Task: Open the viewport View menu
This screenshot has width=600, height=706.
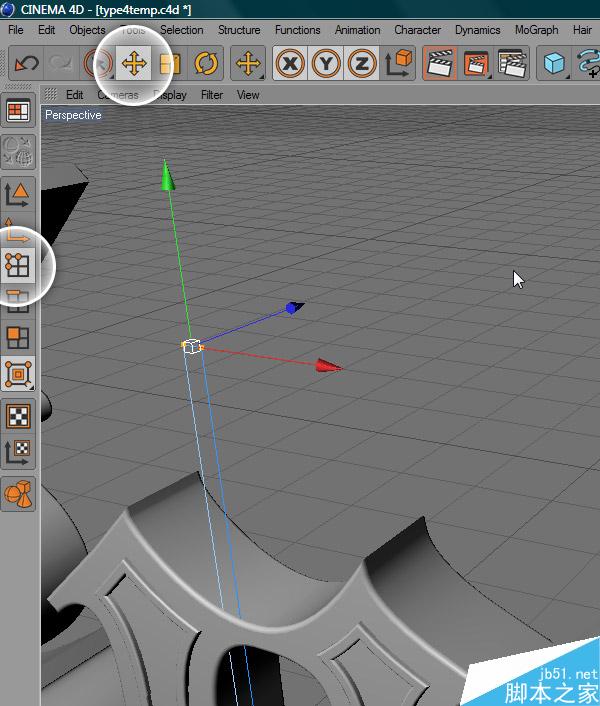Action: coord(248,95)
